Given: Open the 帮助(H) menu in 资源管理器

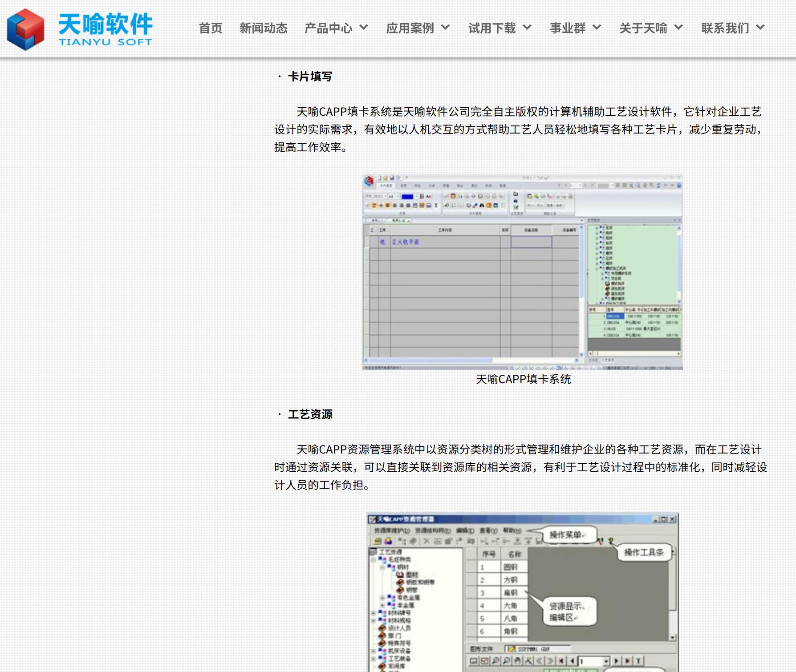Looking at the screenshot, I should 511,530.
